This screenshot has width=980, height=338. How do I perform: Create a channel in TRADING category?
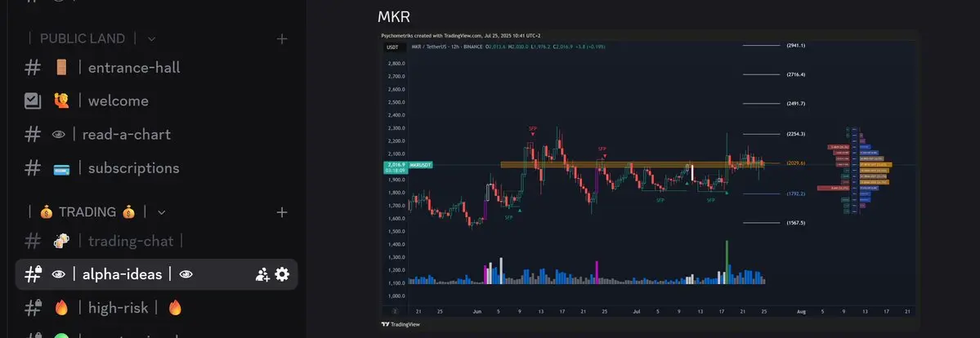click(282, 212)
